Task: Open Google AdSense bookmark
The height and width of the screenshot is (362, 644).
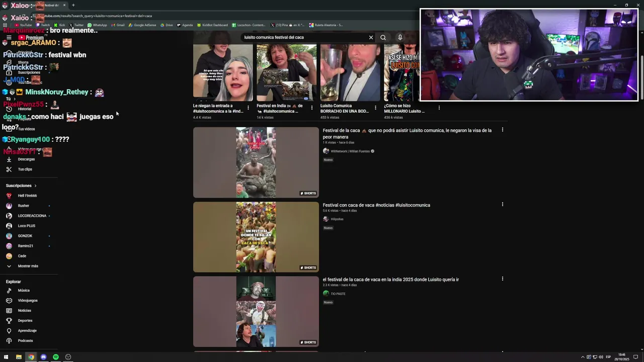Action: 142,25
